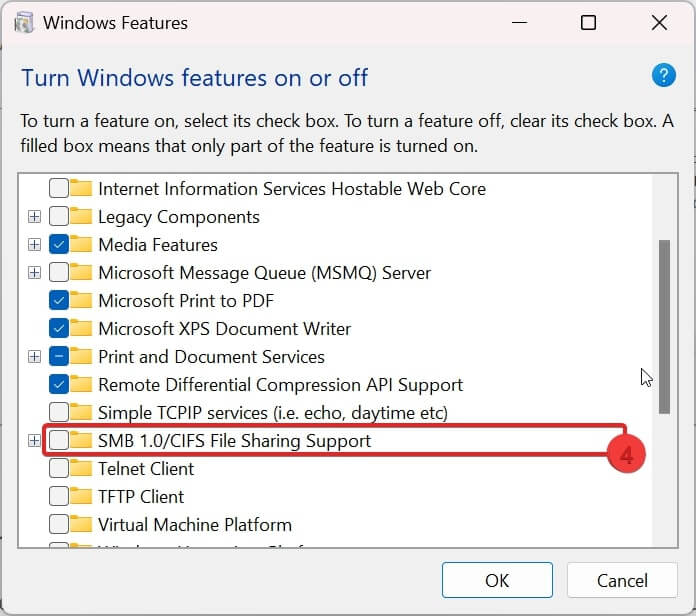Enable SMB 1.0/CIFS File Sharing Support checkbox

pyautogui.click(x=59, y=441)
